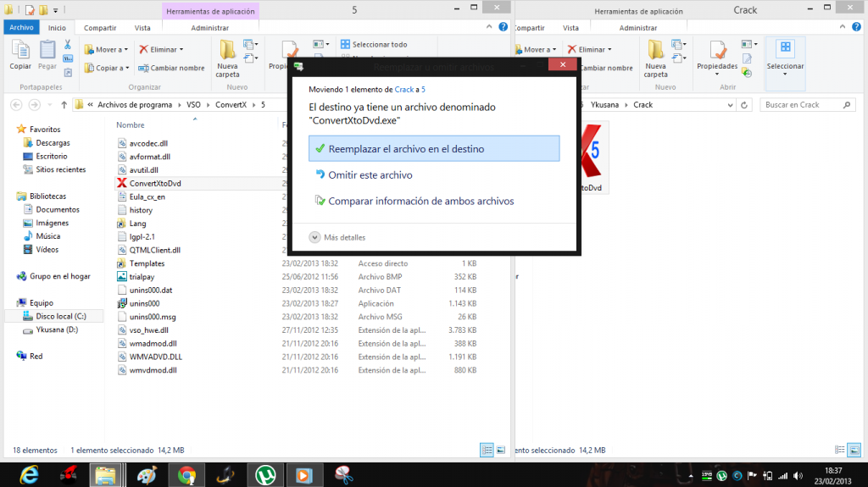Click Grupo en el hogar
Image resolution: width=868 pixels, height=487 pixels.
[x=60, y=276]
